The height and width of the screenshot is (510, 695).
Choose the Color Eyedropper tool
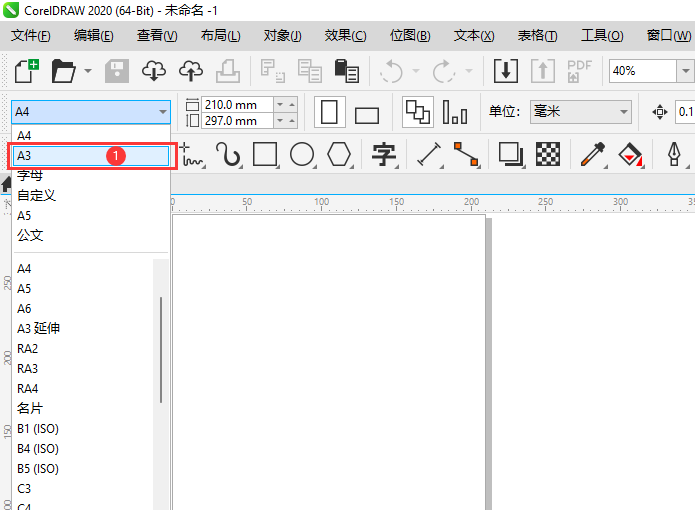tap(593, 155)
